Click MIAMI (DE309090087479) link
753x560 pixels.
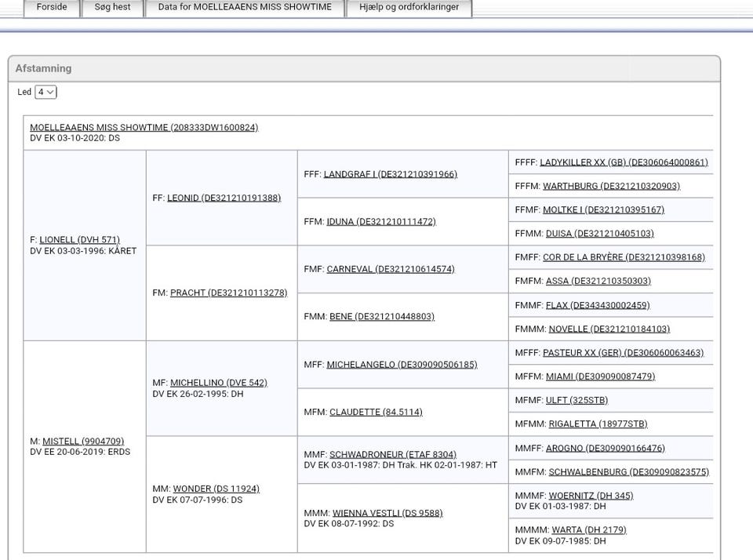tap(600, 376)
